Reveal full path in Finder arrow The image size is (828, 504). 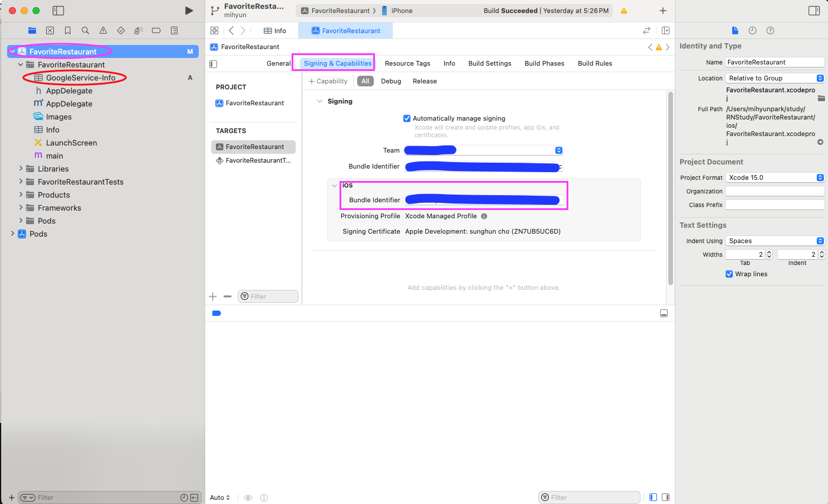click(x=820, y=142)
